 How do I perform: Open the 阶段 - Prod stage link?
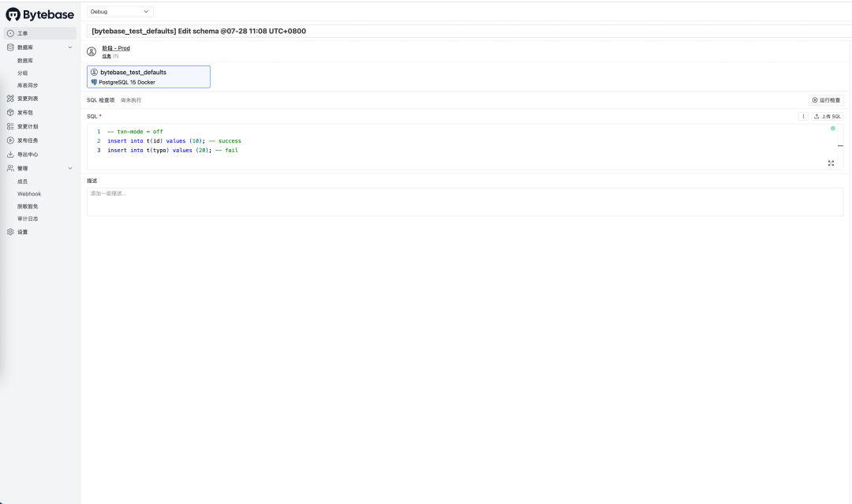(x=116, y=48)
